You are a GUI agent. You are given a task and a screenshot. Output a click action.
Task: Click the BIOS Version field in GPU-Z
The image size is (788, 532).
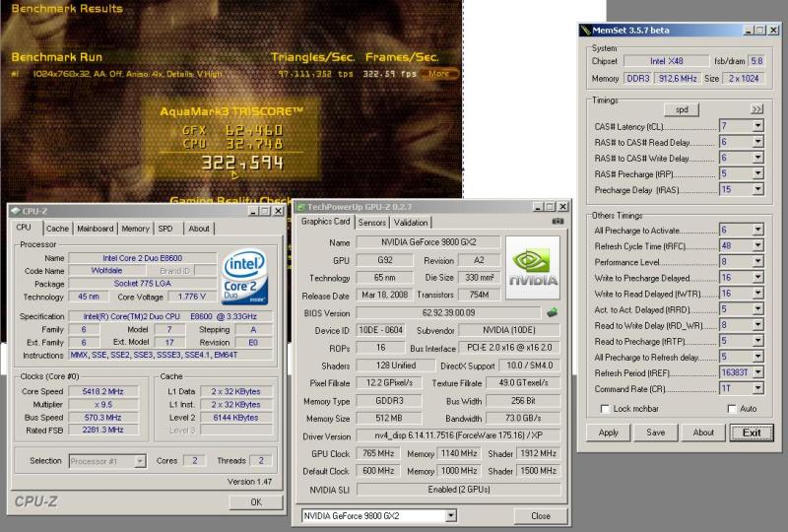click(449, 312)
